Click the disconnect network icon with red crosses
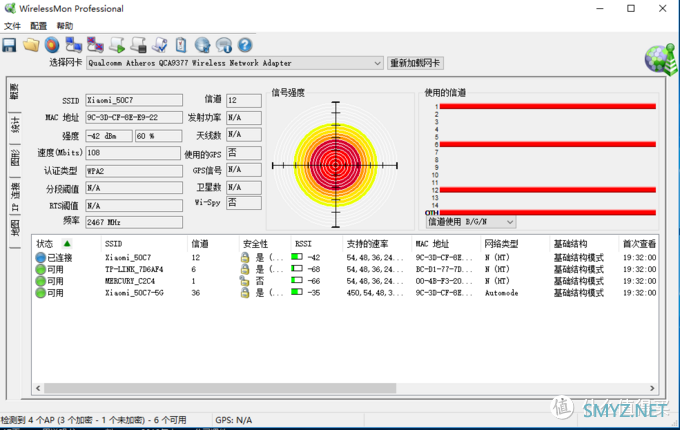 tap(95, 45)
